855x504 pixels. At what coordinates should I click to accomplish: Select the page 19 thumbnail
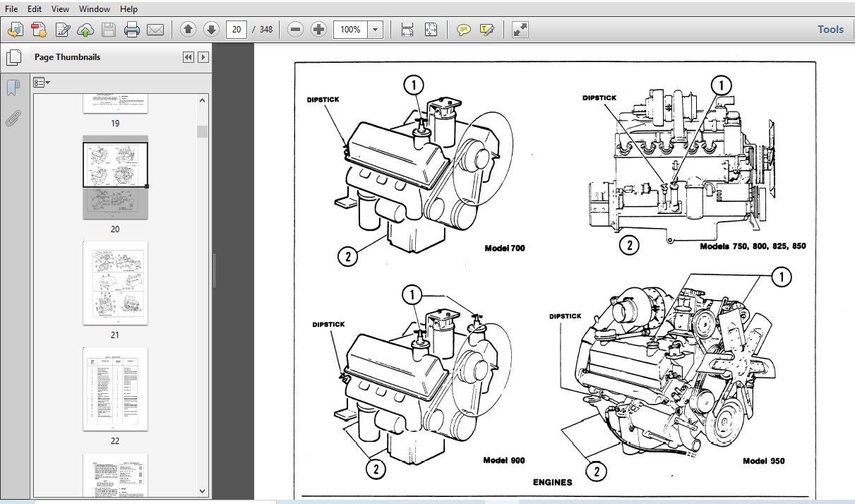click(116, 104)
